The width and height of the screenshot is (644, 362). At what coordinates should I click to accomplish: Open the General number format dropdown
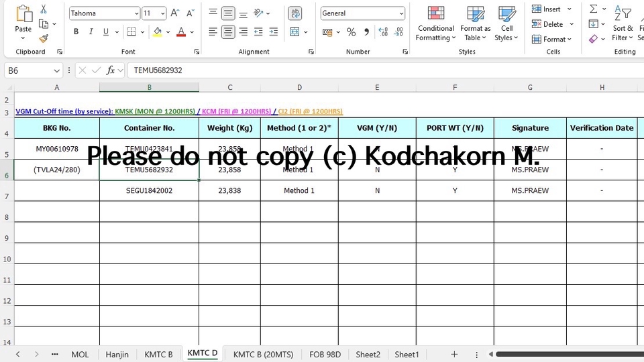[401, 13]
